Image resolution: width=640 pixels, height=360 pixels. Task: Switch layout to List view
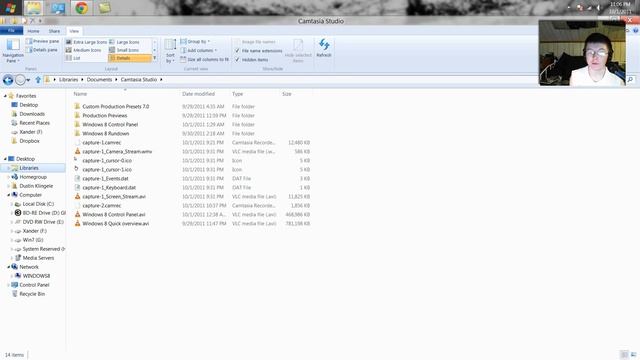click(x=73, y=58)
